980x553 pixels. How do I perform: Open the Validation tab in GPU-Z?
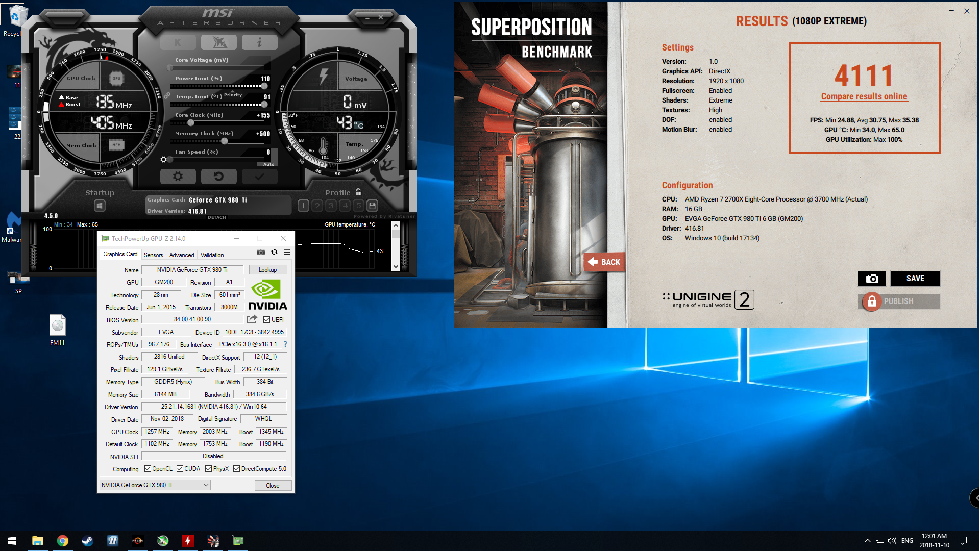[x=212, y=256]
